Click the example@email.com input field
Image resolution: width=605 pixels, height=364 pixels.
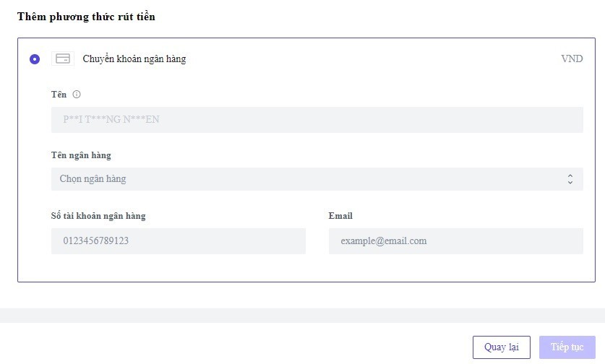455,241
